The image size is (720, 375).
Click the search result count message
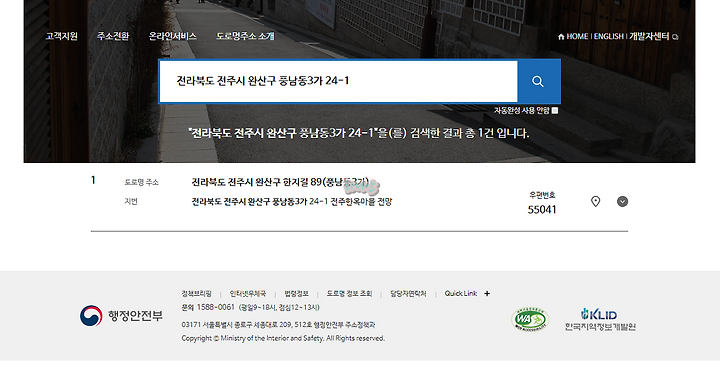359,134
